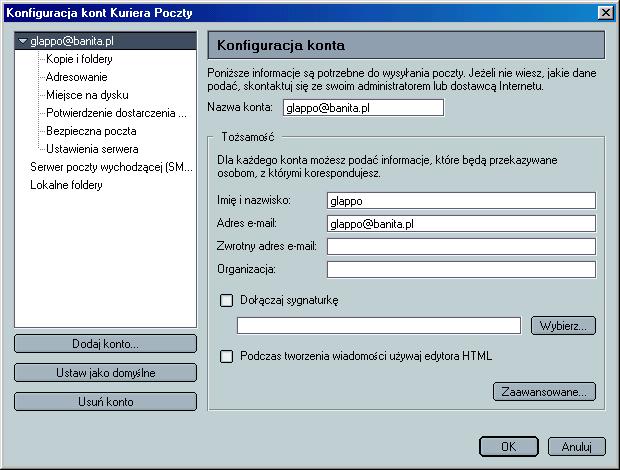620x470 pixels.
Task: Close the dialog with title bar X
Action: [605, 11]
